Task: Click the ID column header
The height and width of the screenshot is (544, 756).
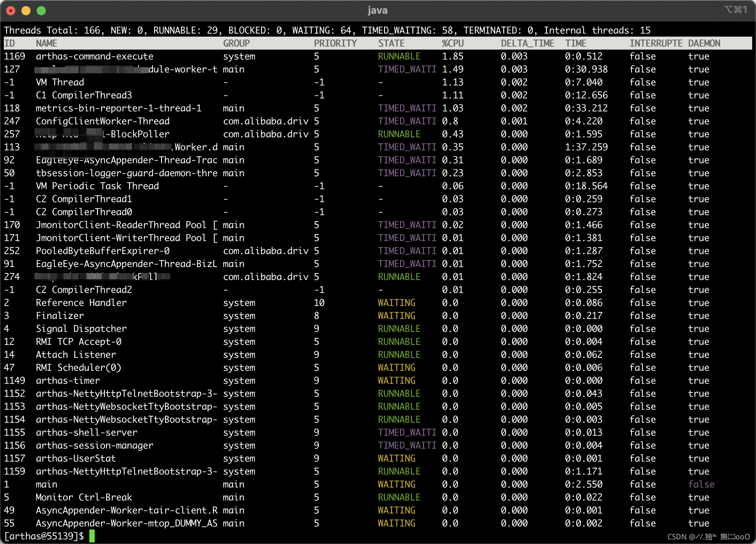Action: (9, 43)
